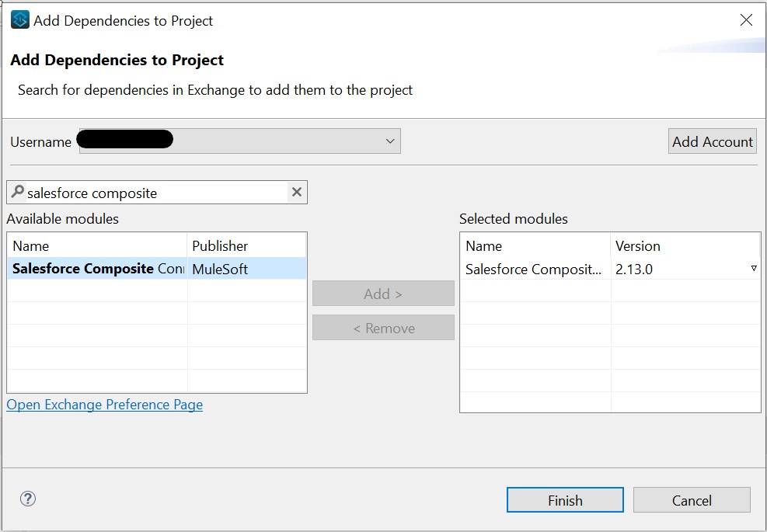This screenshot has height=532, width=767.
Task: Click the Publisher column header
Action: (246, 245)
